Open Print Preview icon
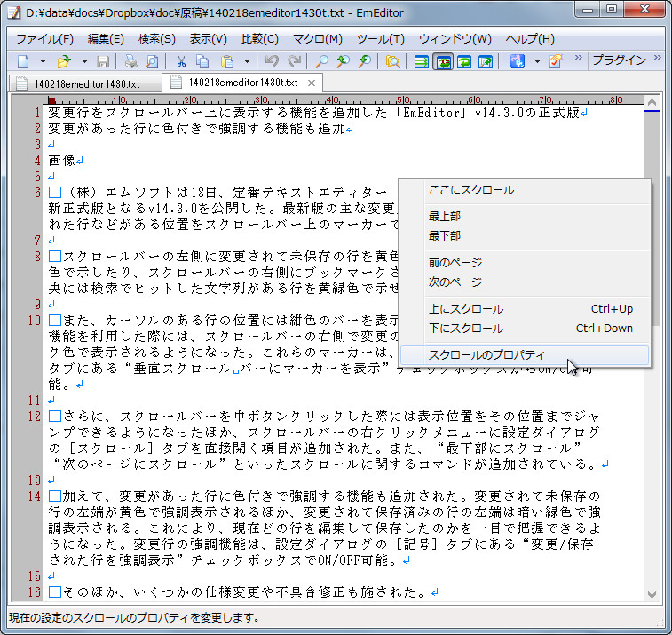672x635 pixels. pyautogui.click(x=152, y=62)
